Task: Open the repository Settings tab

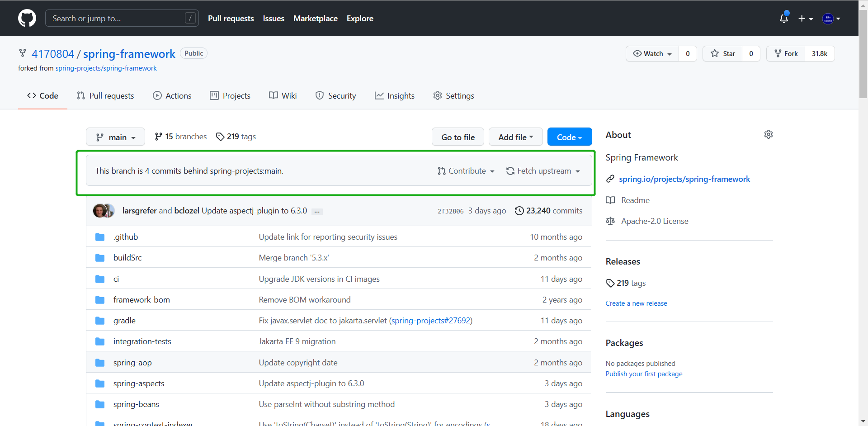Action: tap(454, 96)
